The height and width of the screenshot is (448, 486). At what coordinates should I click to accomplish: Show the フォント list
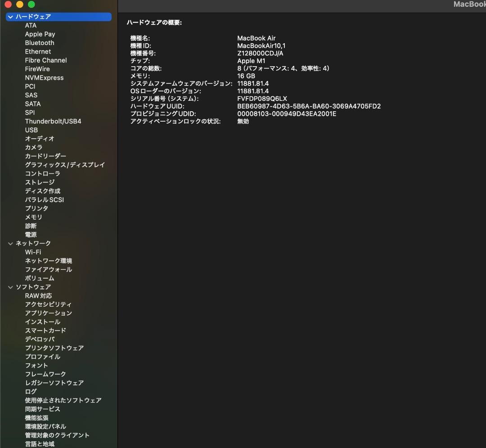pyautogui.click(x=36, y=366)
